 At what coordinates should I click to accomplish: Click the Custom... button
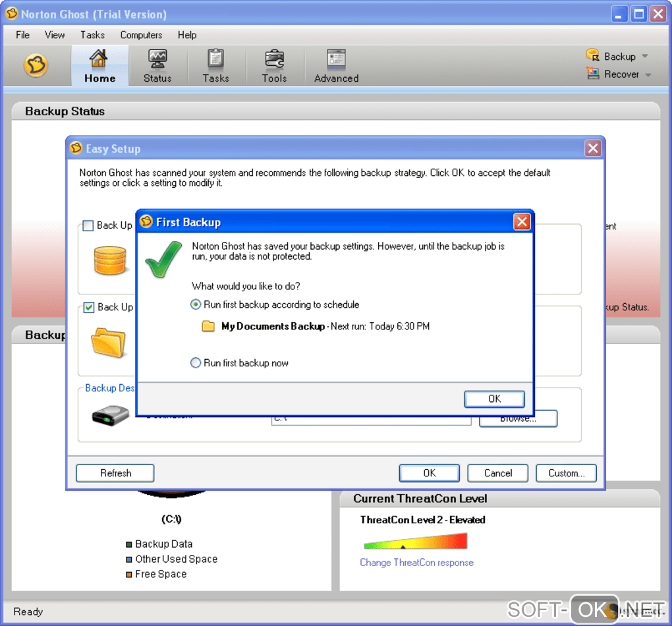566,473
